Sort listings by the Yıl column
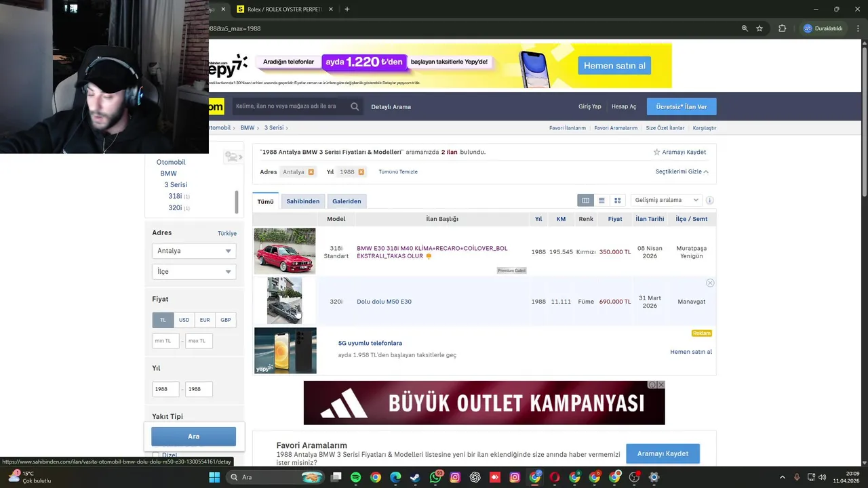The width and height of the screenshot is (868, 488). [538, 219]
